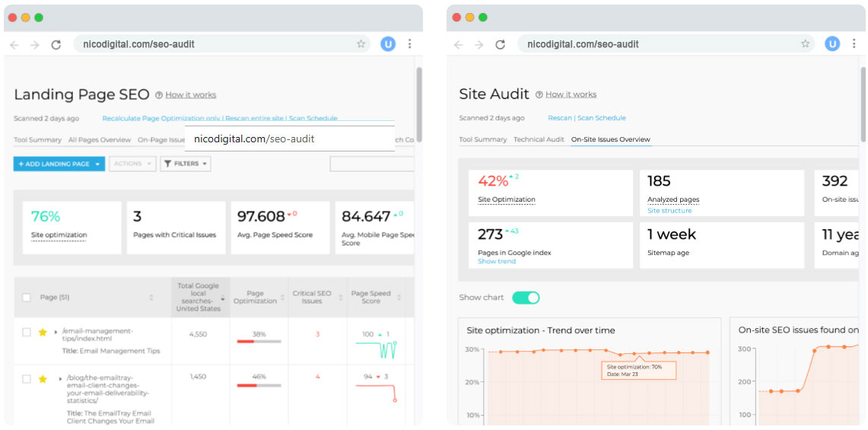Click How it works link in Site Audit
The image size is (868, 430).
(571, 95)
